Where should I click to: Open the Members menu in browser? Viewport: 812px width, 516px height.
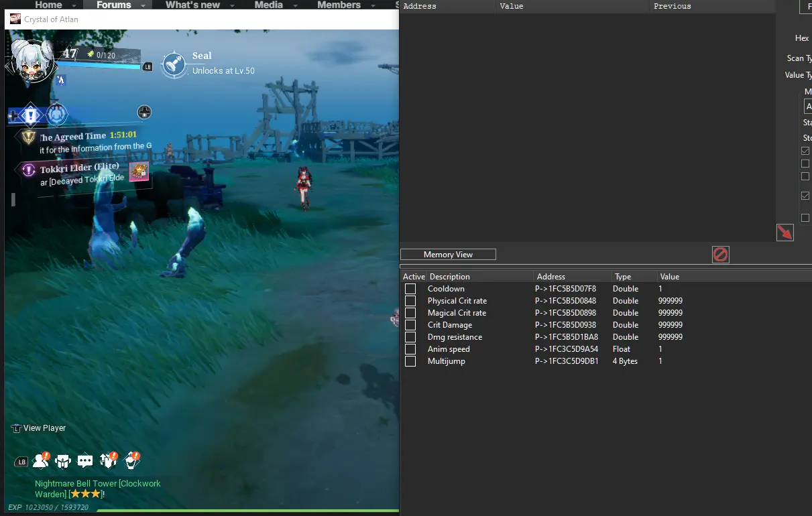[x=339, y=5]
